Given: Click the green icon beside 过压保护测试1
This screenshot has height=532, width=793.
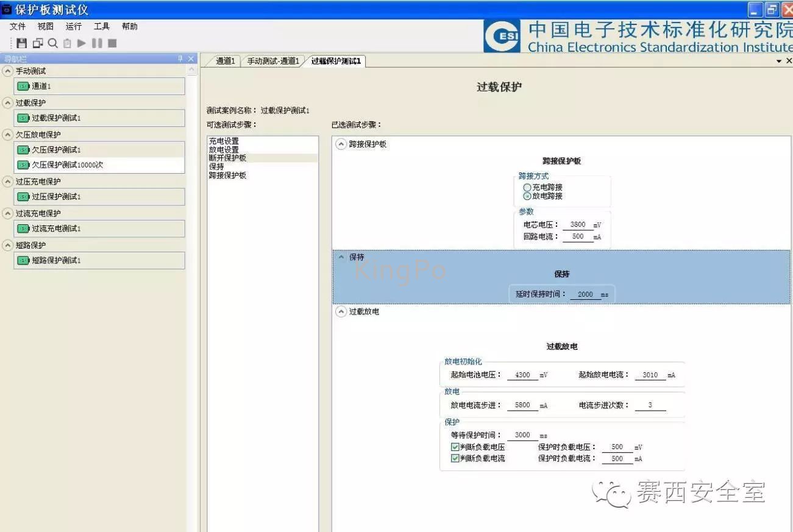Looking at the screenshot, I should tap(24, 196).
